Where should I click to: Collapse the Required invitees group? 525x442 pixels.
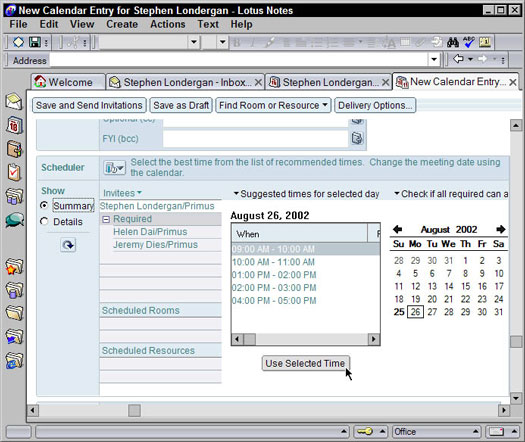pyautogui.click(x=106, y=219)
